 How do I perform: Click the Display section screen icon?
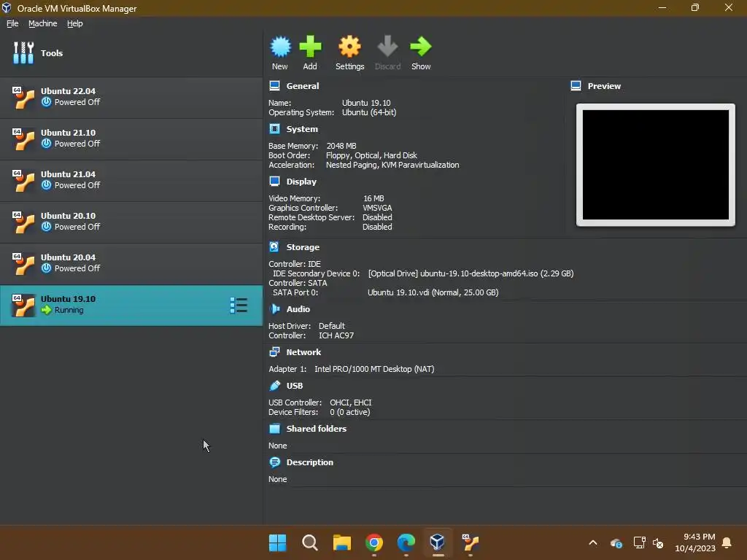(274, 182)
